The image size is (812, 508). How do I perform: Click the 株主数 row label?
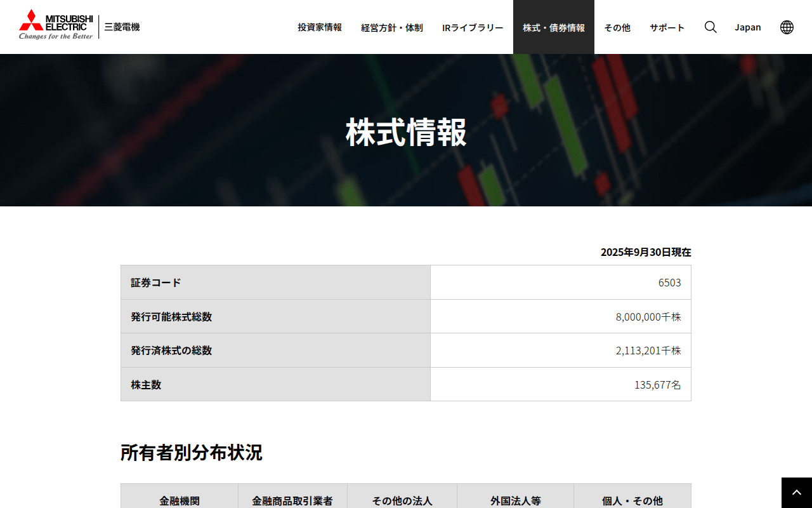(146, 384)
